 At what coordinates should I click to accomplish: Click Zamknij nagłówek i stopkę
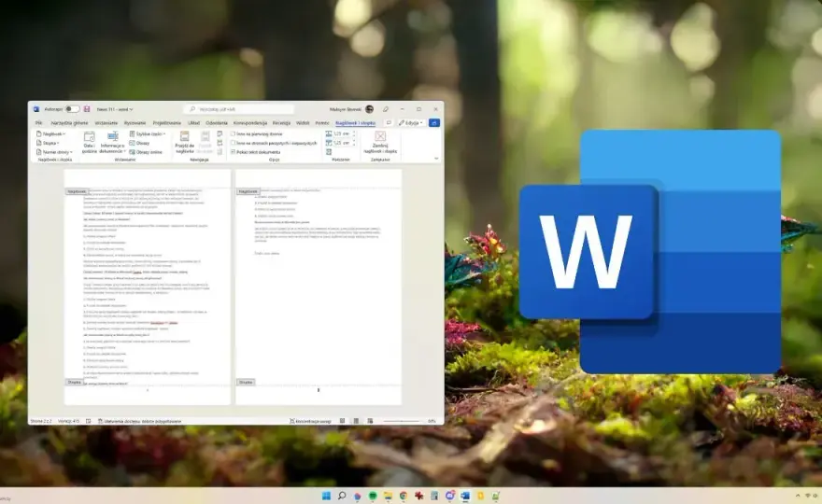click(x=380, y=143)
